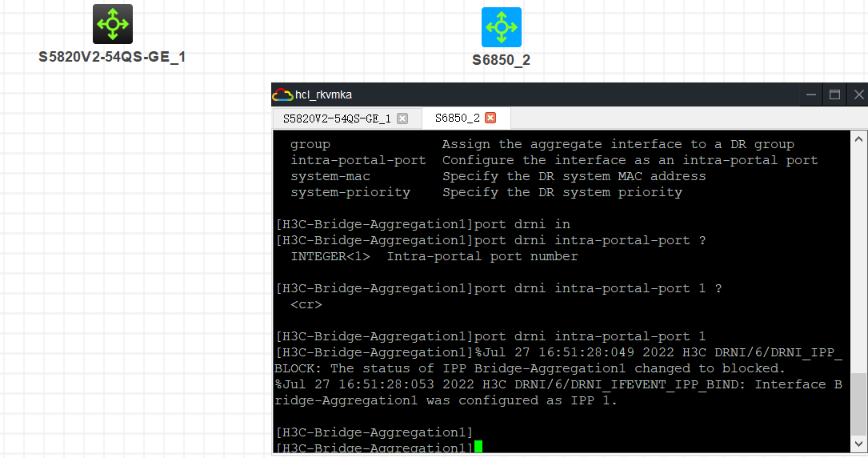The width and height of the screenshot is (868, 458).
Task: Click the 'port drni in' command line
Action: point(423,224)
